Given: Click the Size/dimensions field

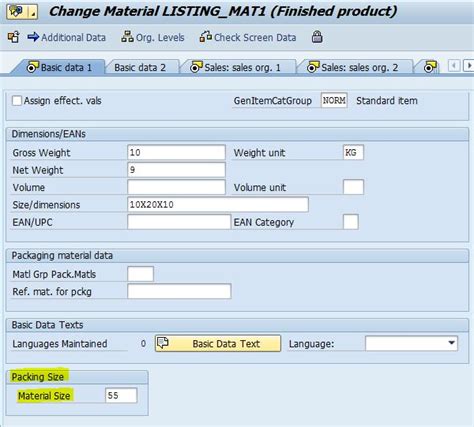Looking at the screenshot, I should pos(218,204).
